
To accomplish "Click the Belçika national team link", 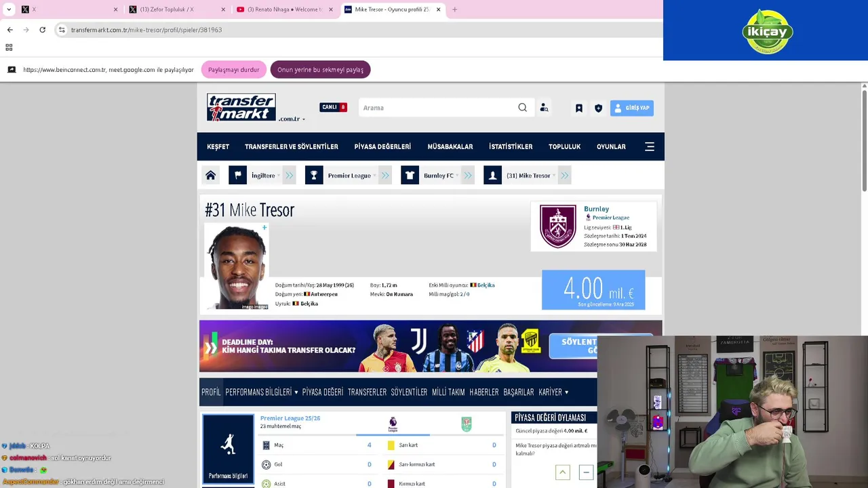I will [x=486, y=285].
